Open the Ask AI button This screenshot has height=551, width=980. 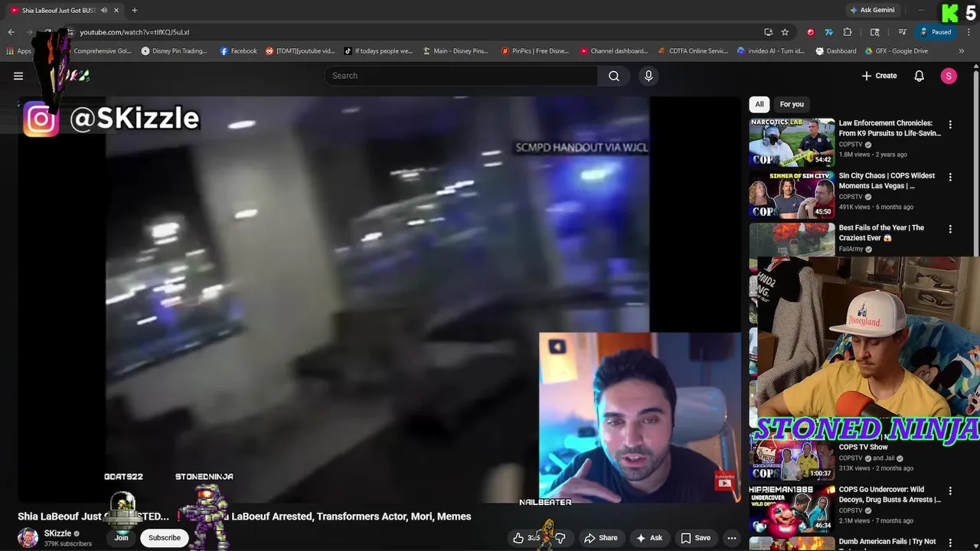pyautogui.click(x=648, y=538)
